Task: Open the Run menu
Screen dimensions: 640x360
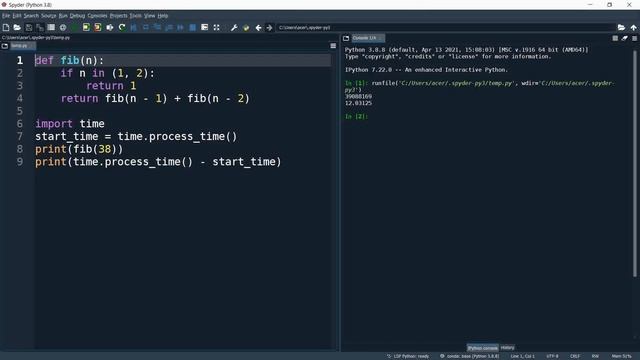Action: 63,16
